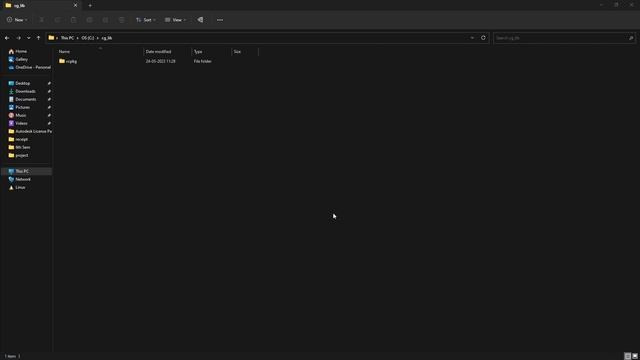The image size is (640, 360).
Task: Open the 6th Sem folder in sidebar
Action: (x=22, y=147)
